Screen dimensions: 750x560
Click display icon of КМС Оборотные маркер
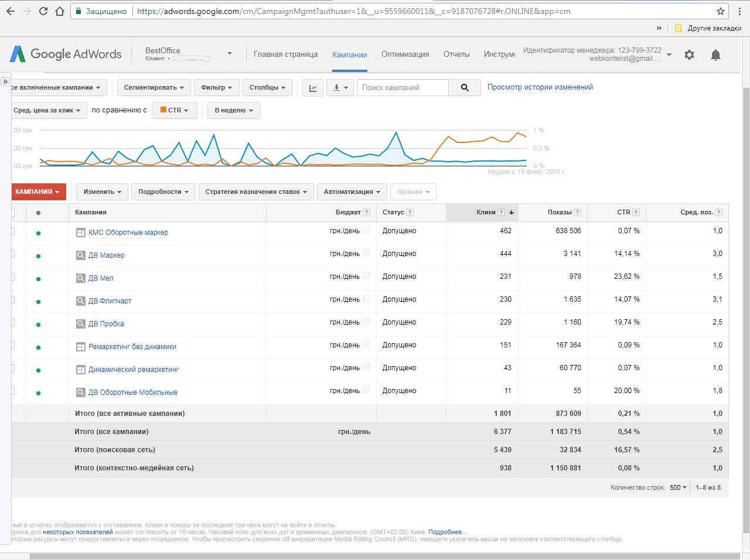coord(81,233)
